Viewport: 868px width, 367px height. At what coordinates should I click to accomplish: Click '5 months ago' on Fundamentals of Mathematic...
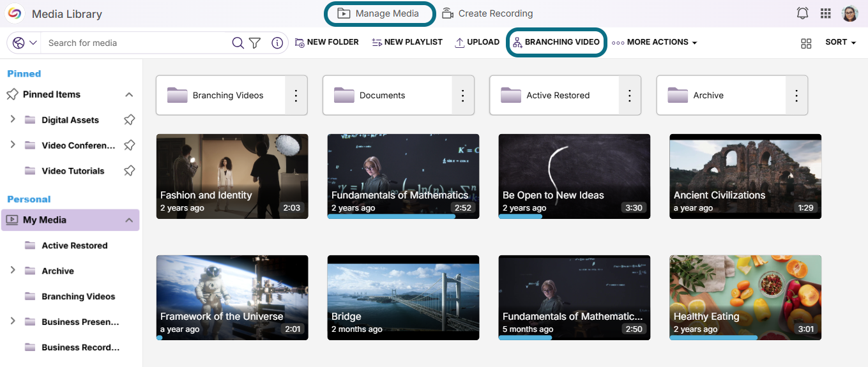click(528, 329)
